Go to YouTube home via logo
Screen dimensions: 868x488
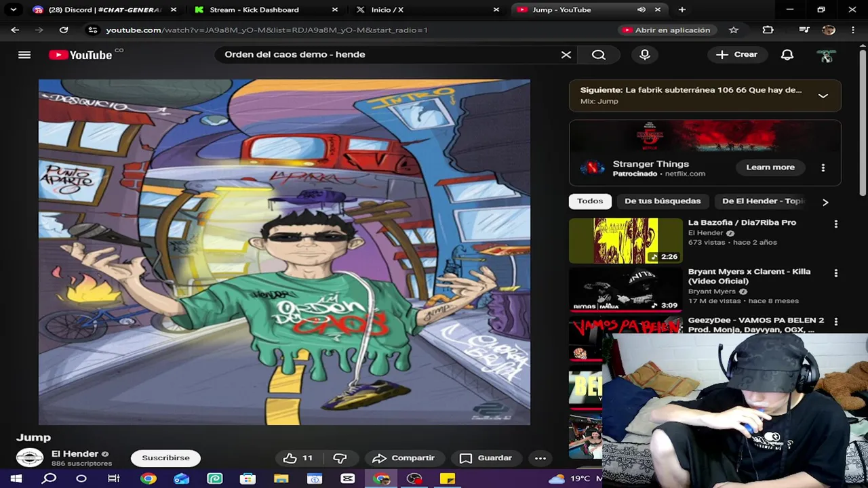click(81, 55)
